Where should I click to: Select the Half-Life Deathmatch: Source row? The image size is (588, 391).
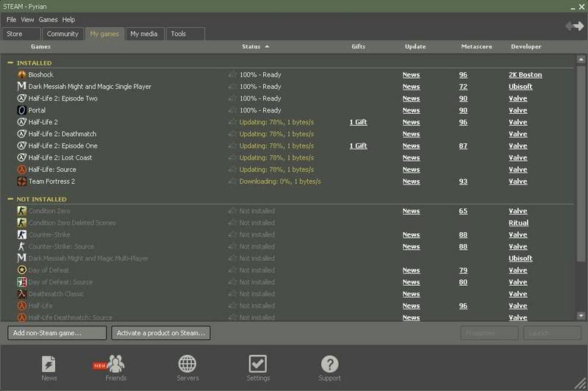point(290,318)
